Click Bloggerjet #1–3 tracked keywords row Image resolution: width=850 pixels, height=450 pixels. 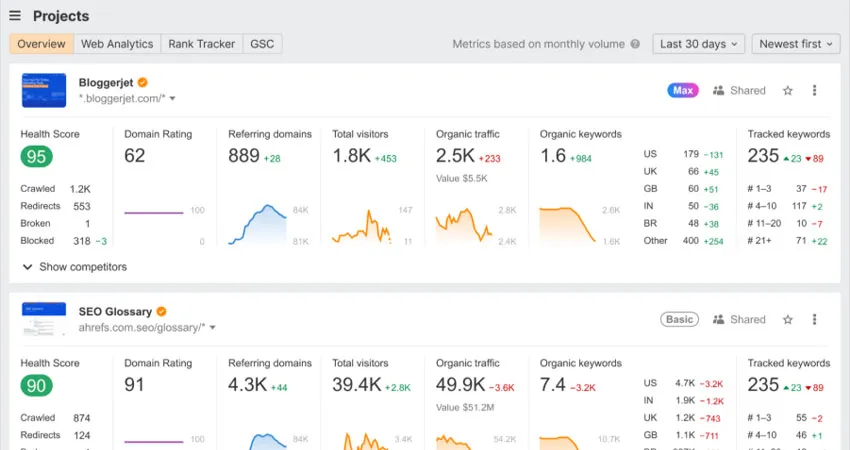point(788,189)
